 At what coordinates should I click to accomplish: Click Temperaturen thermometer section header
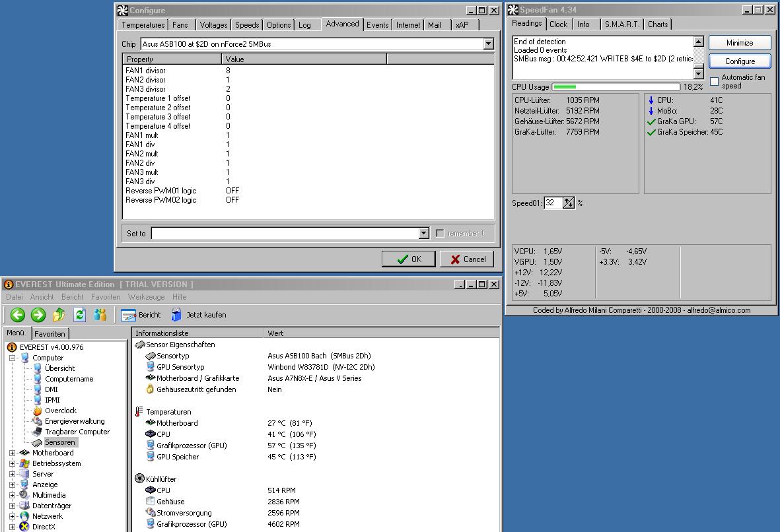pyautogui.click(x=168, y=412)
